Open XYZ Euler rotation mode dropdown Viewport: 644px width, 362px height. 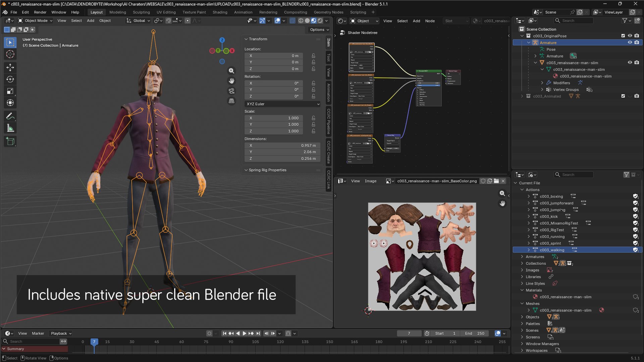point(283,104)
